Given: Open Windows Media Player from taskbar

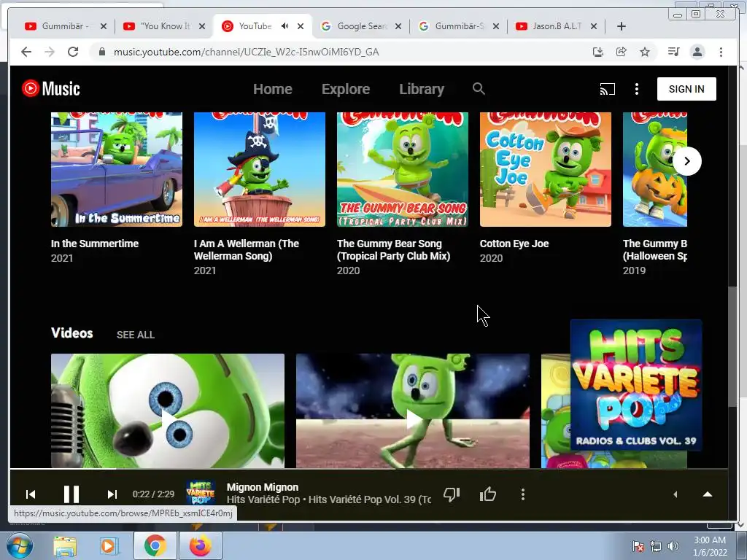Looking at the screenshot, I should click(x=109, y=546).
